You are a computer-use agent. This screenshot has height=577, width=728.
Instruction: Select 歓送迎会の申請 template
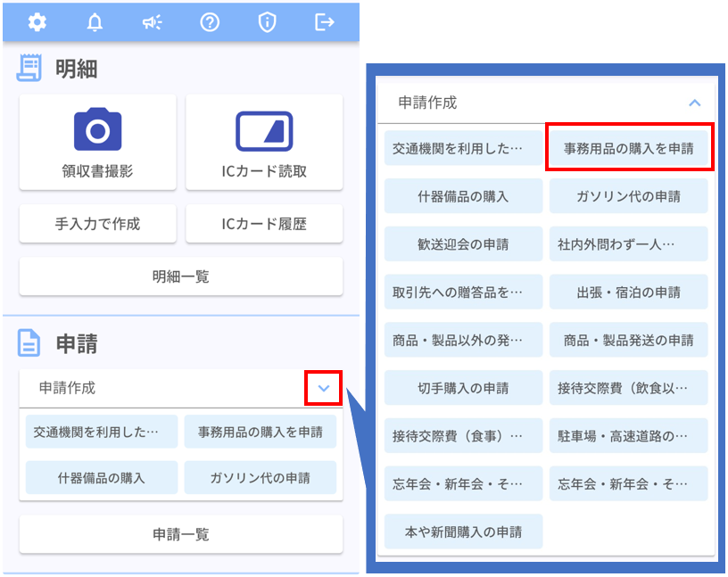pyautogui.click(x=463, y=243)
